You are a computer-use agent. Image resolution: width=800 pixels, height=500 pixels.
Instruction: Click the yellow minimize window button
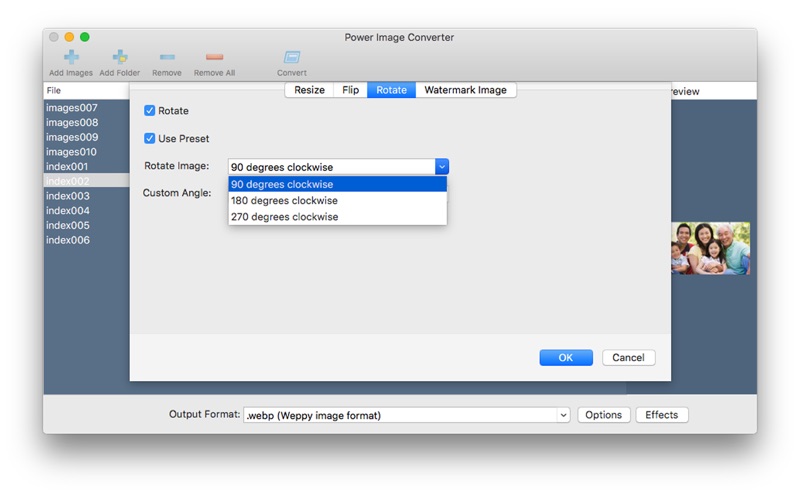tap(69, 37)
